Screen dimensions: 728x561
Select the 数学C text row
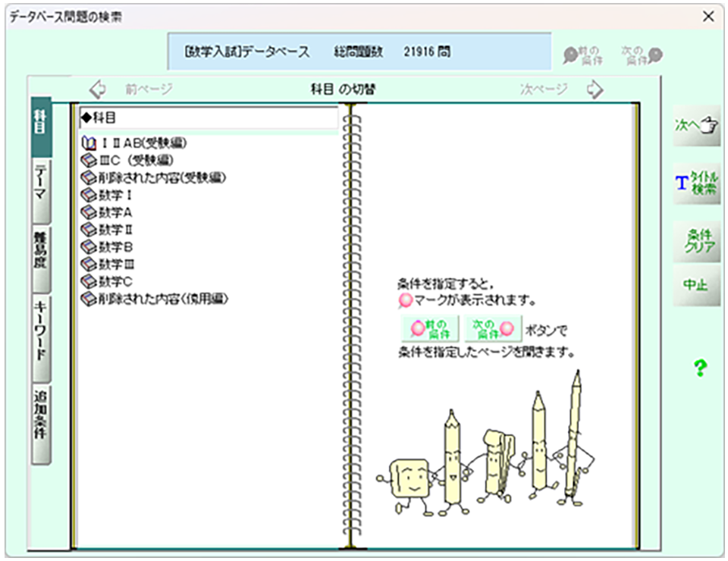pos(115,282)
